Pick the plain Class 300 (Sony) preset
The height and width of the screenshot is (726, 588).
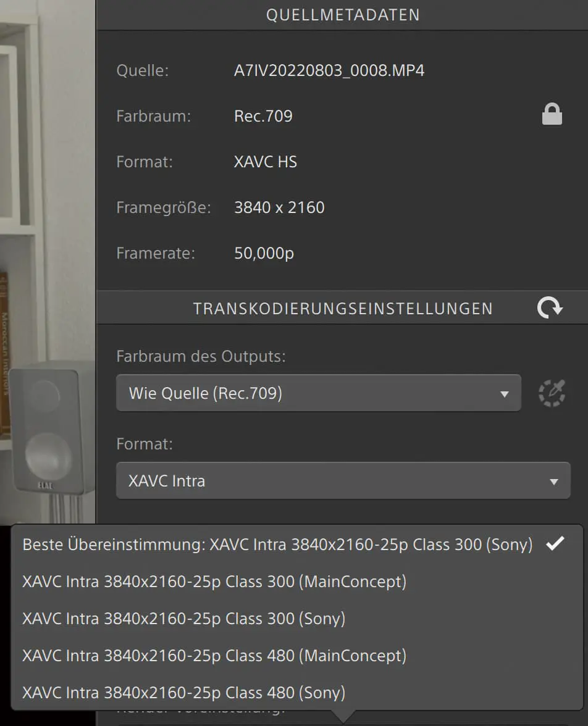coord(183,619)
